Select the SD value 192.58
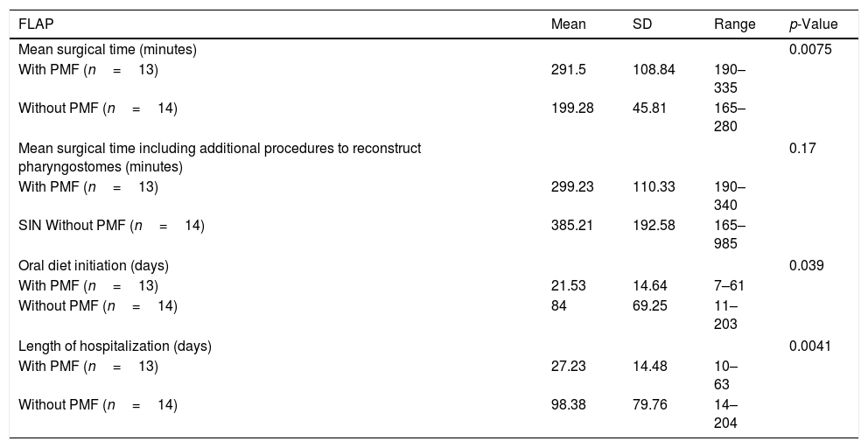Image resolution: width=868 pixels, height=448 pixels. coord(654,227)
